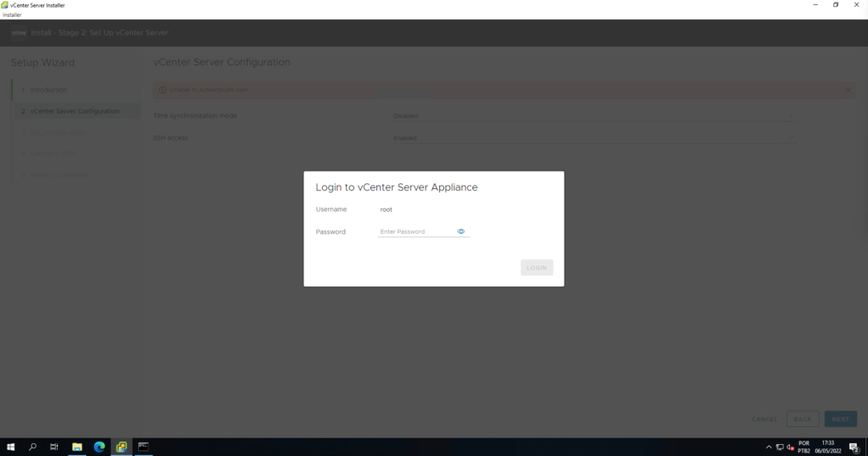
Task: Open the Windows Start menu
Action: [10, 447]
